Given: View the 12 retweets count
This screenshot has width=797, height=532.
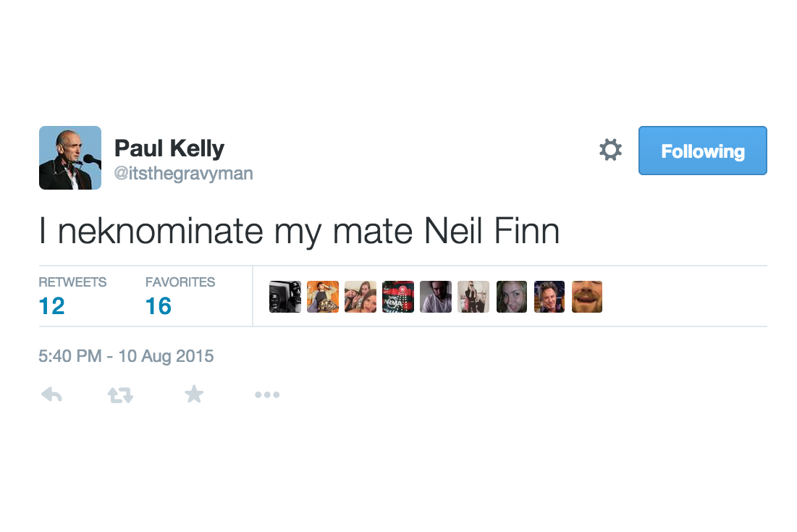Looking at the screenshot, I should tap(52, 306).
